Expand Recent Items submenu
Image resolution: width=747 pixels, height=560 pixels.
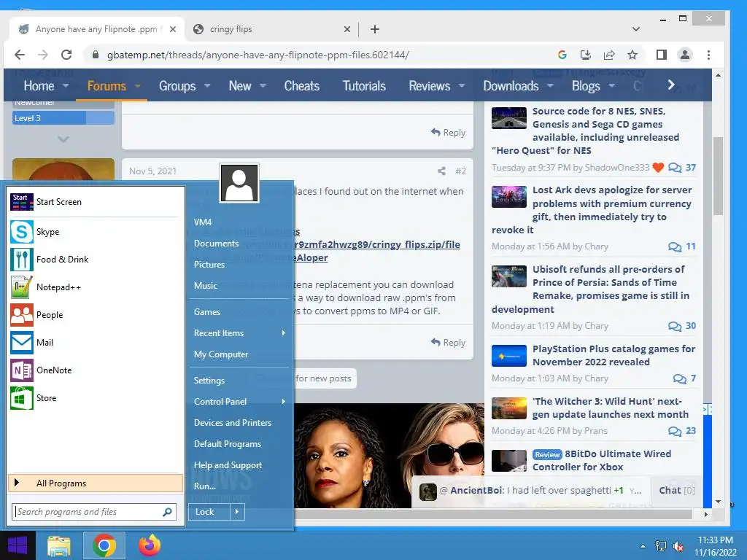tap(284, 332)
